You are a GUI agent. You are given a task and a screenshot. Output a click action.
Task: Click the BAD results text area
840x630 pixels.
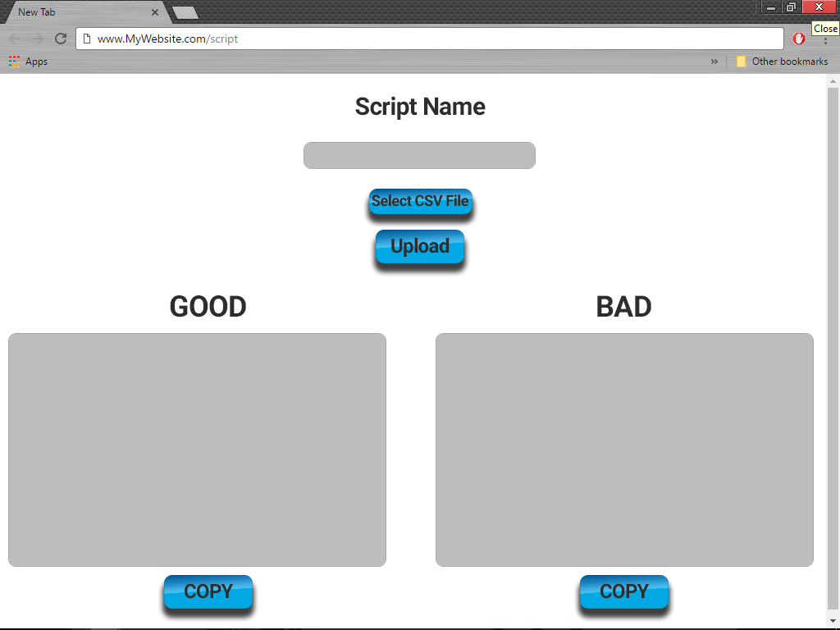coord(624,450)
